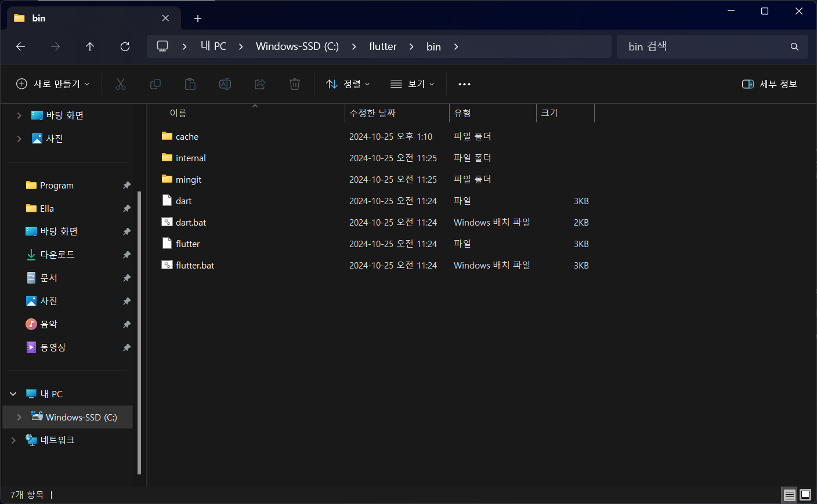Go back with the left arrow

[21, 46]
